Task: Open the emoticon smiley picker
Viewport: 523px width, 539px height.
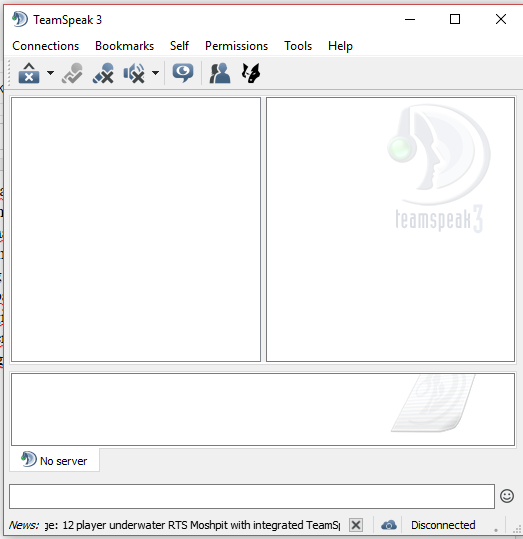Action: click(507, 496)
